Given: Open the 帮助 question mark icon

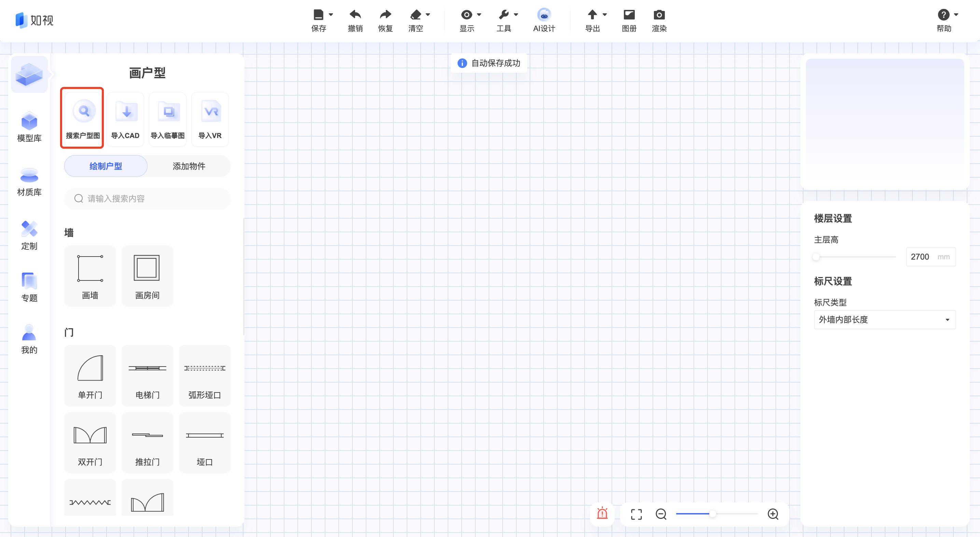Looking at the screenshot, I should pyautogui.click(x=943, y=15).
